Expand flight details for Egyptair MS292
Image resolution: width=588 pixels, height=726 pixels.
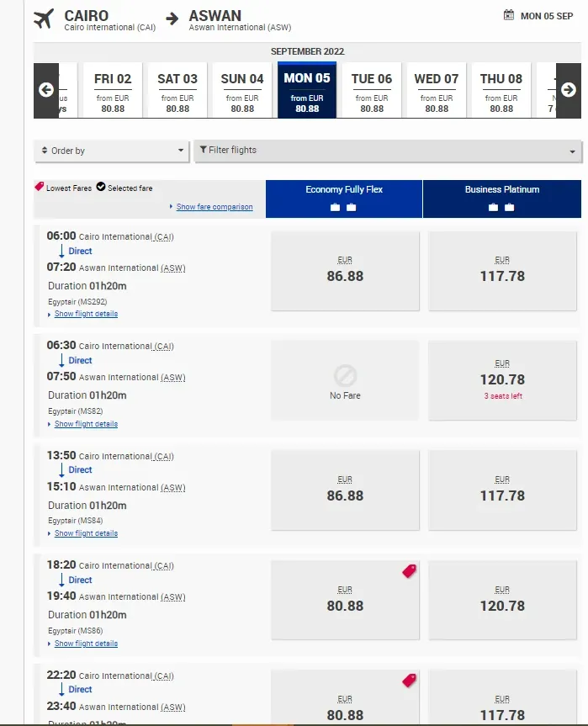coord(86,314)
